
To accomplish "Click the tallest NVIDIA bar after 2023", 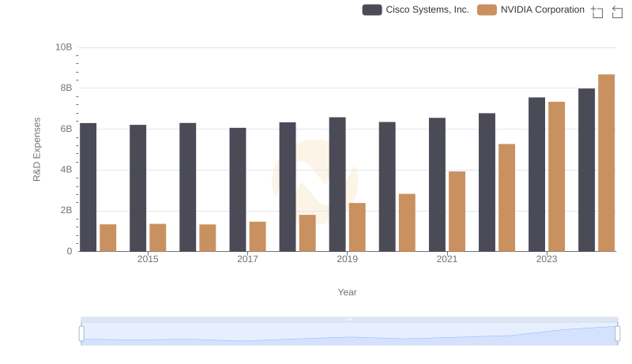I will (x=607, y=163).
